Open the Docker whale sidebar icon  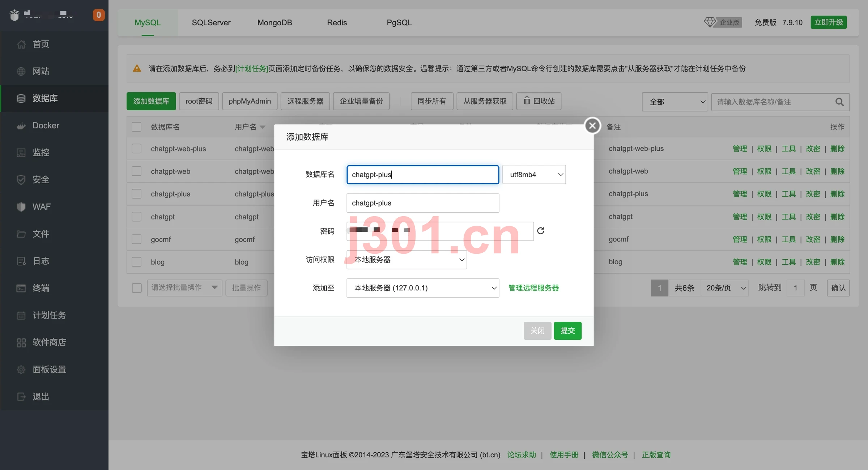tap(21, 125)
